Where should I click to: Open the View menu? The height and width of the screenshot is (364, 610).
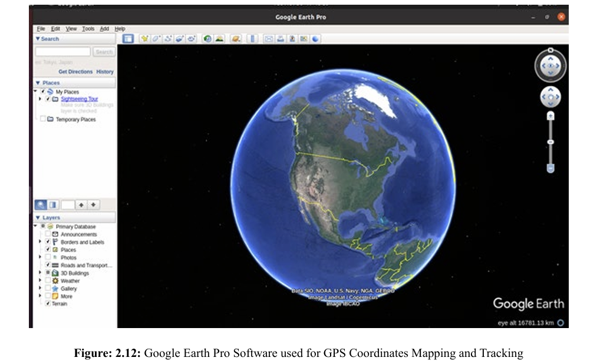click(71, 29)
